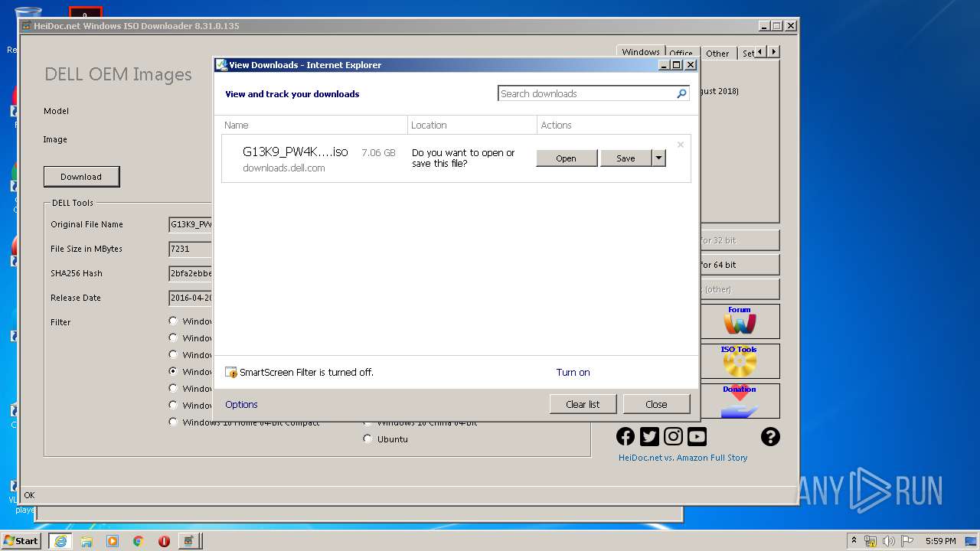Click Clear list in downloads dialog
The height and width of the screenshot is (551, 980).
coord(583,404)
